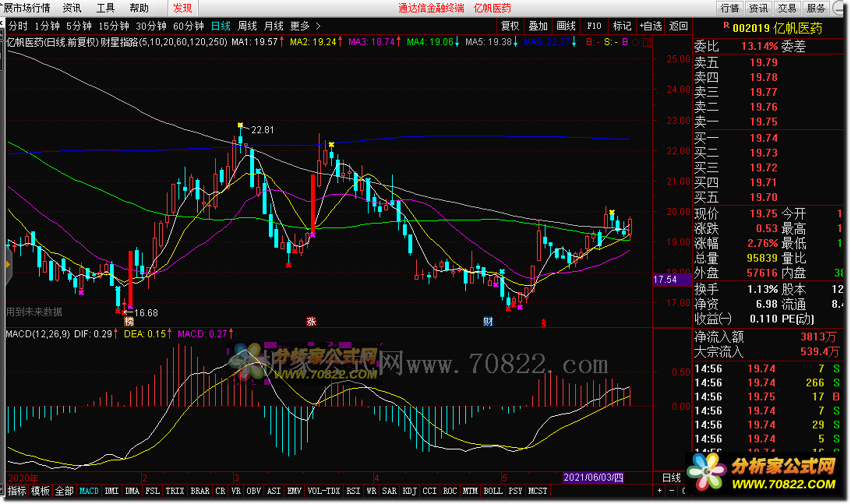Switch to 周线 weekly chart
Image resolution: width=851 pixels, height=504 pixels.
click(248, 26)
